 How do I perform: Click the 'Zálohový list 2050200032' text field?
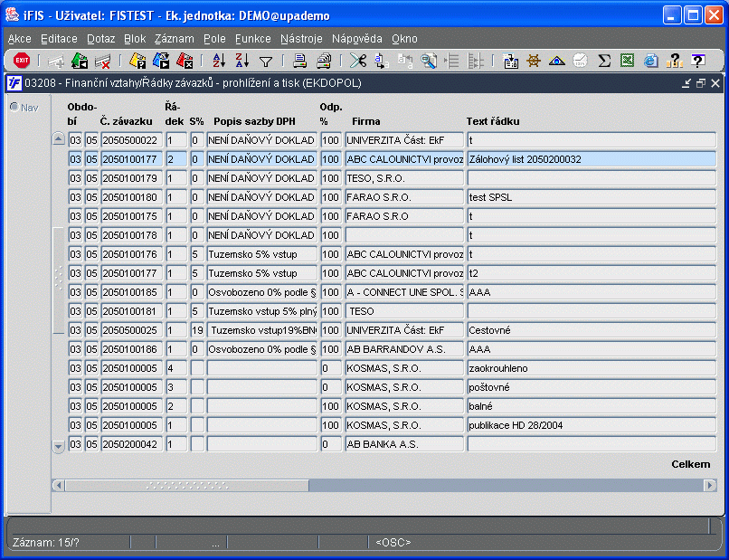point(592,159)
